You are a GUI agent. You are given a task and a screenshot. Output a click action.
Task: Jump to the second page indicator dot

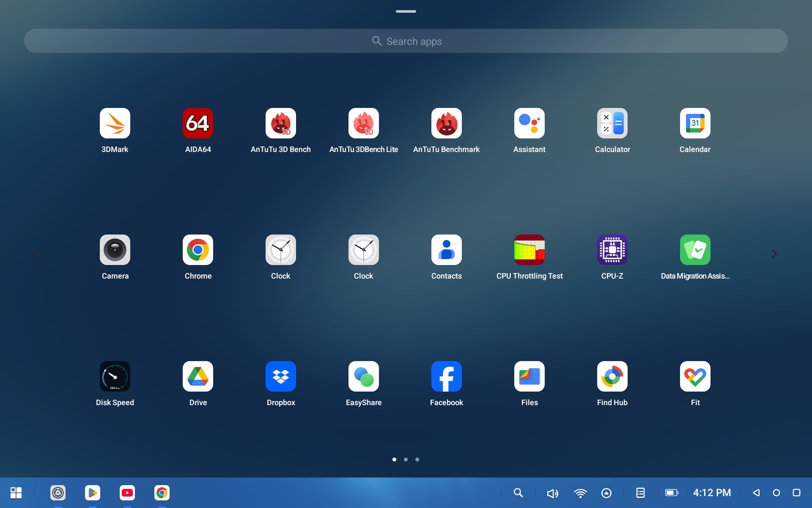[406, 459]
